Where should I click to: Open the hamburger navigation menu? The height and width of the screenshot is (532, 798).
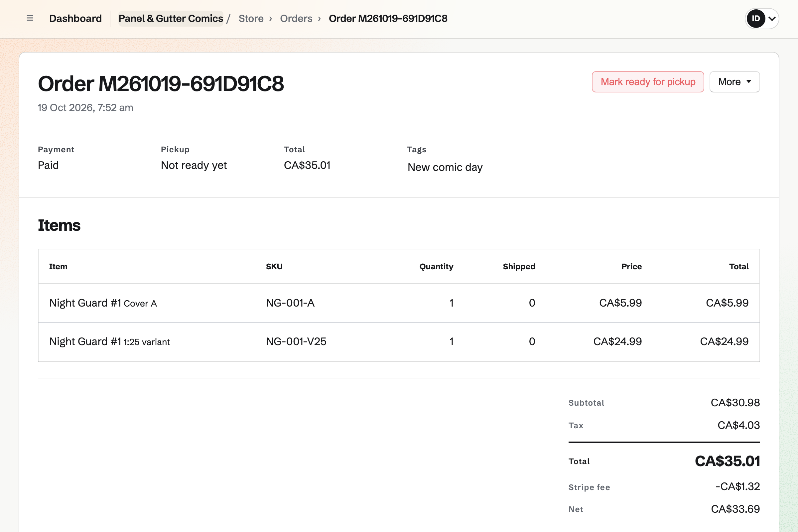pos(30,18)
